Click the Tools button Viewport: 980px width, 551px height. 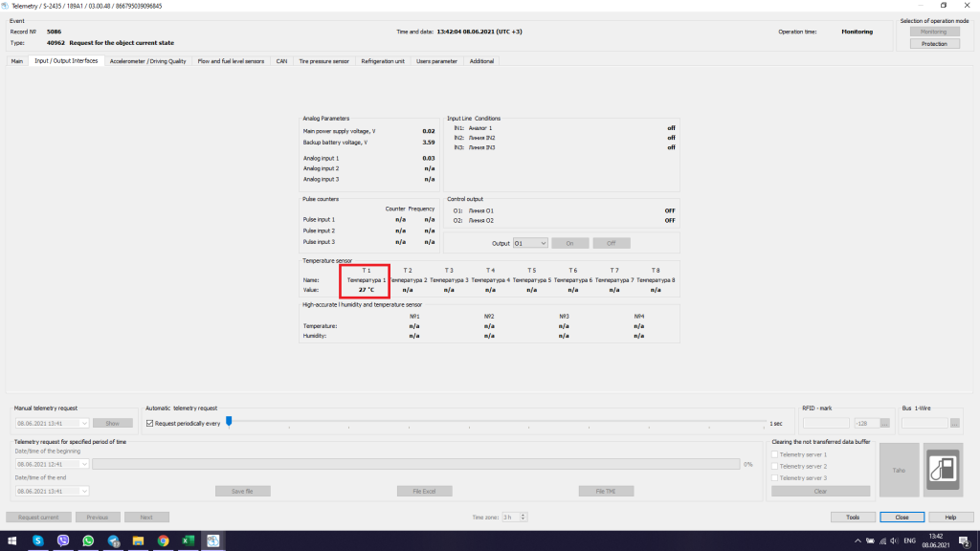pos(853,517)
